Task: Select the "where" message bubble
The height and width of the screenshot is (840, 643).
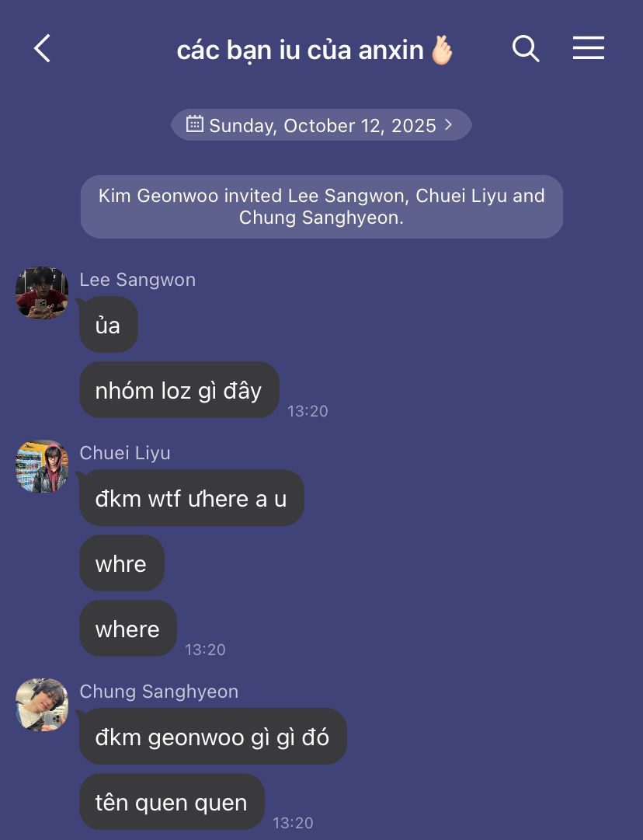Action: (x=128, y=629)
